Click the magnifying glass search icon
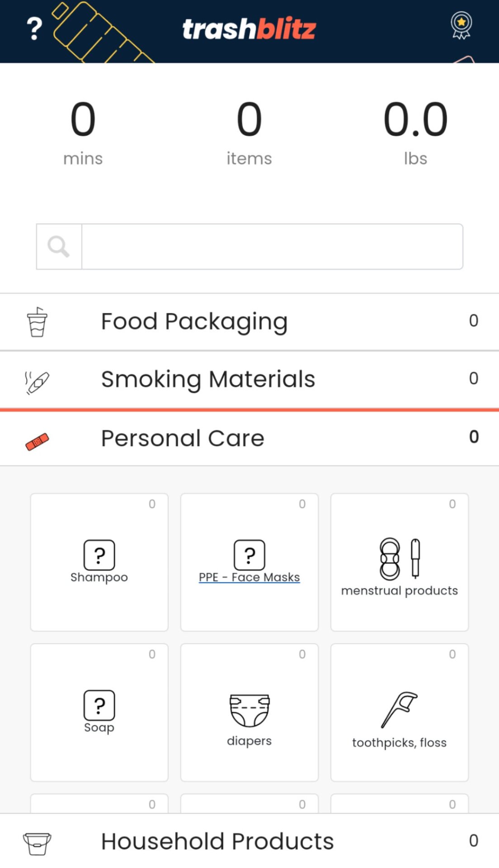 coord(59,247)
